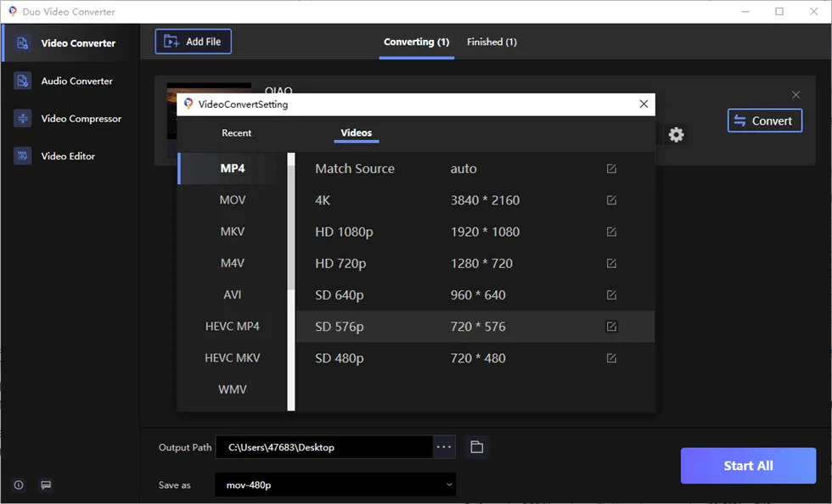Open the output folder icon
The image size is (832, 504).
coord(475,447)
